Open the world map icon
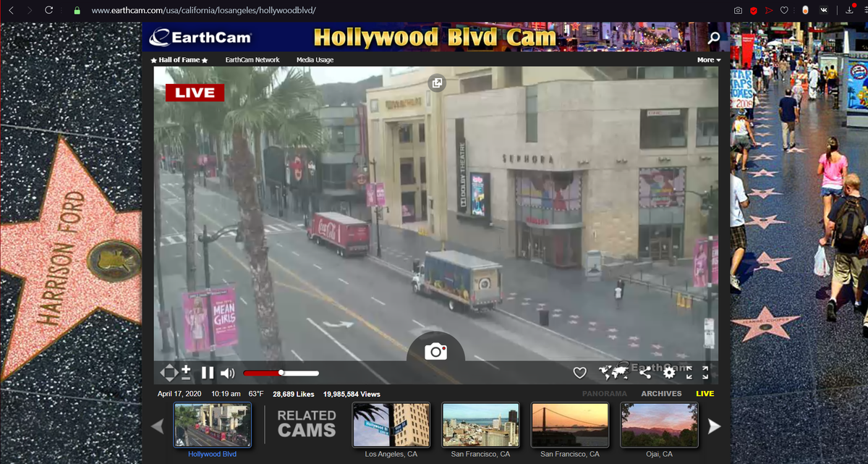The height and width of the screenshot is (464, 868). click(613, 373)
